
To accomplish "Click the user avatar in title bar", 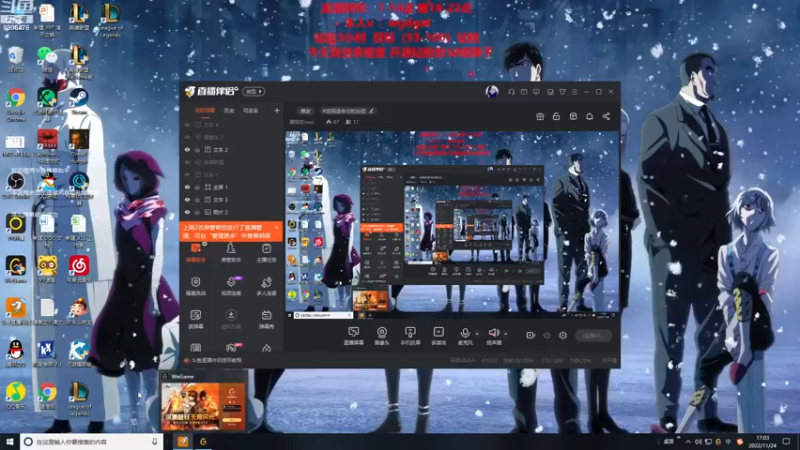I will point(492,92).
